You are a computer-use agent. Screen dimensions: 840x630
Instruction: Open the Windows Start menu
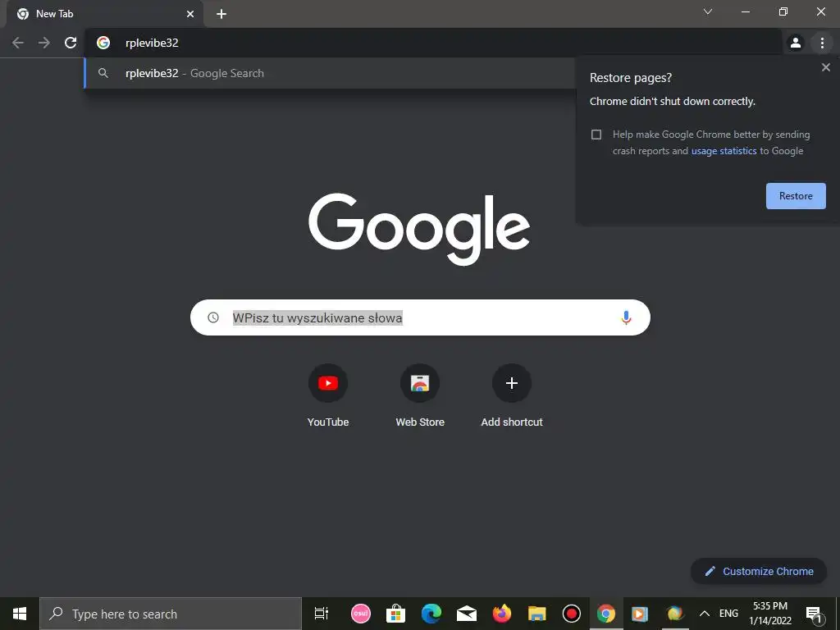(20, 614)
